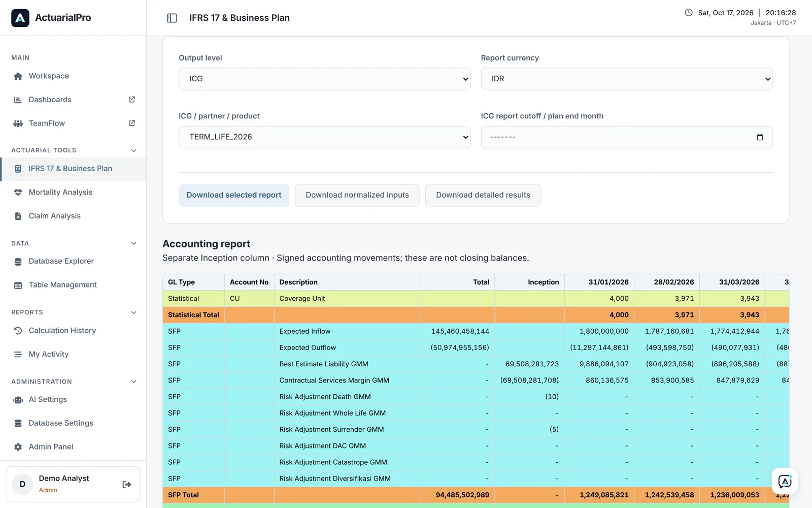The width and height of the screenshot is (812, 508).
Task: Click the My Activity list icon
Action: point(18,355)
